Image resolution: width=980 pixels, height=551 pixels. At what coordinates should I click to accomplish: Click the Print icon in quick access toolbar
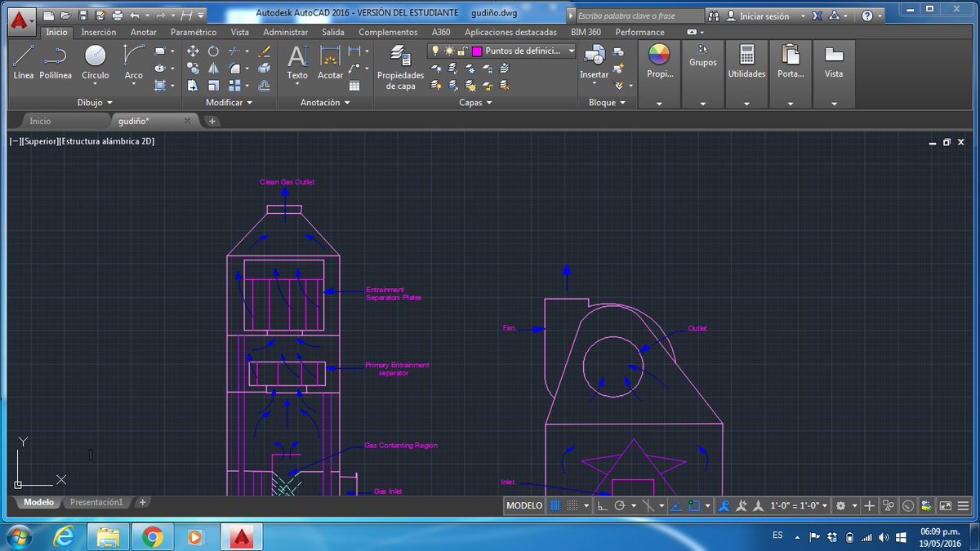click(117, 15)
